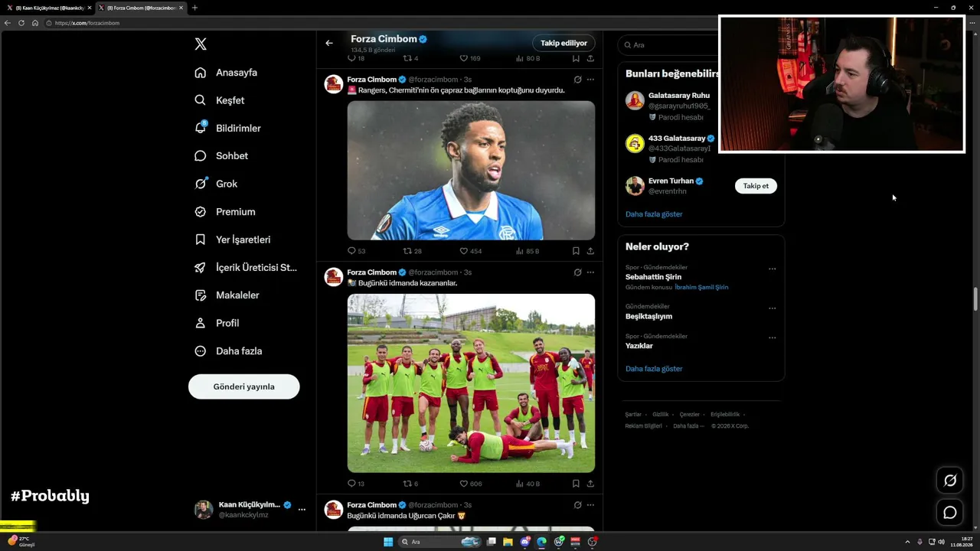Share the Bugünkü idmanda kazananlar post
980x551 pixels.
(x=590, y=484)
